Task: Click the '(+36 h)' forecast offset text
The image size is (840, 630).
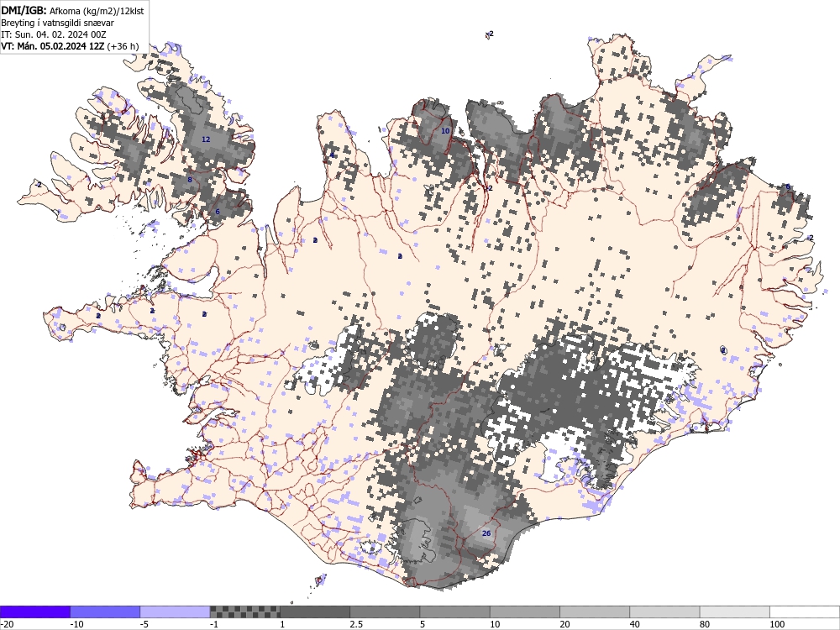Action: coord(123,46)
